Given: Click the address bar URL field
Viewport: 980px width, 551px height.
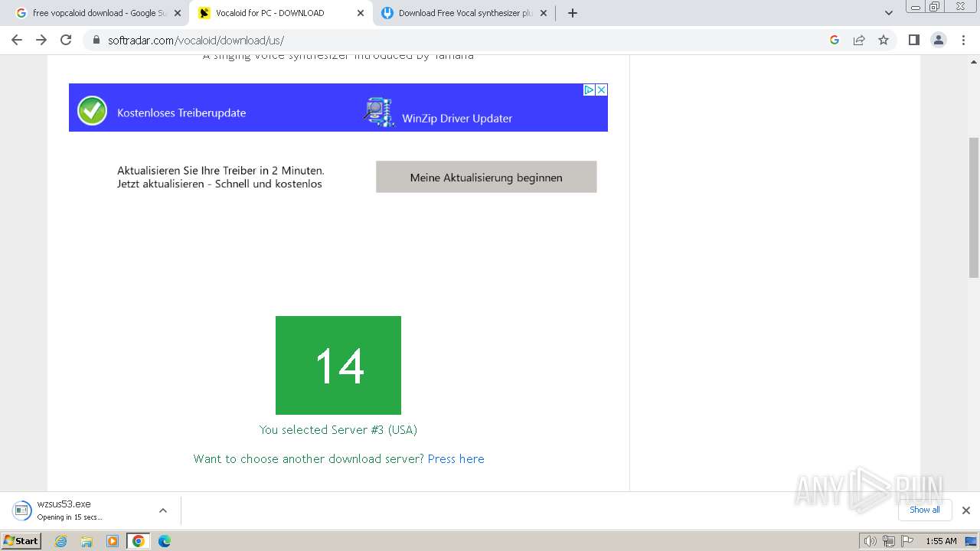Looking at the screenshot, I should coord(459,40).
